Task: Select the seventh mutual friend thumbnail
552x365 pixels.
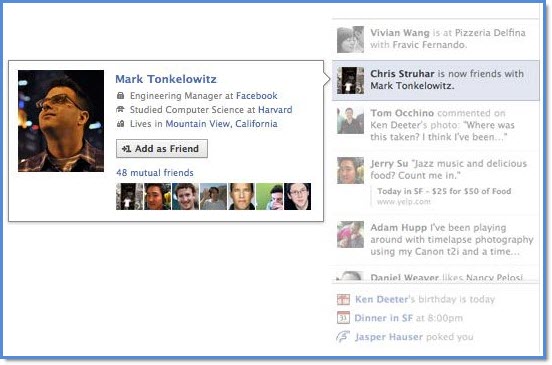Action: pyautogui.click(x=297, y=196)
